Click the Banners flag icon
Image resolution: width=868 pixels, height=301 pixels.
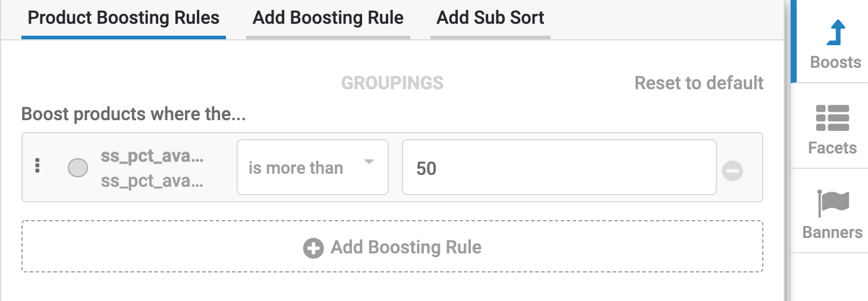pos(833,203)
